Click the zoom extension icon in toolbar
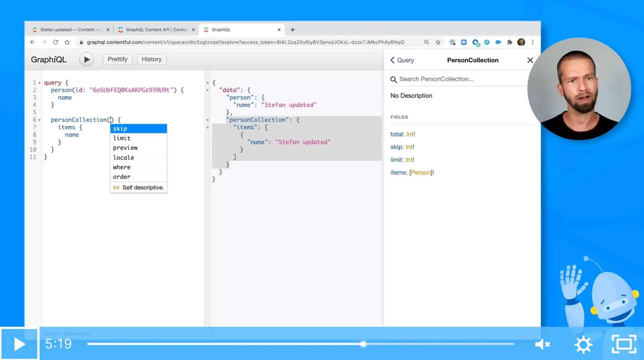This screenshot has height=360, width=644. tap(464, 42)
